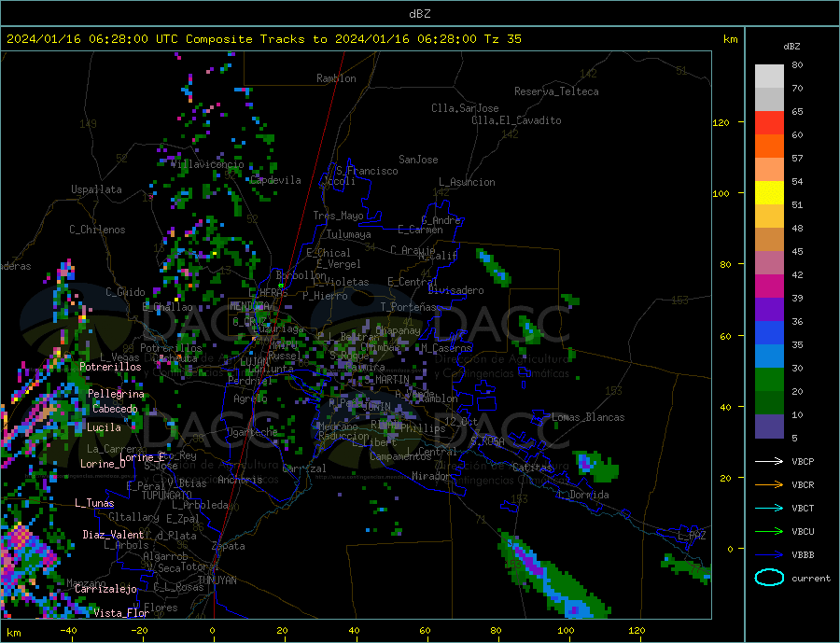840x643 pixels.
Task: Click the 'dBZ' title at top center
Action: [419, 14]
